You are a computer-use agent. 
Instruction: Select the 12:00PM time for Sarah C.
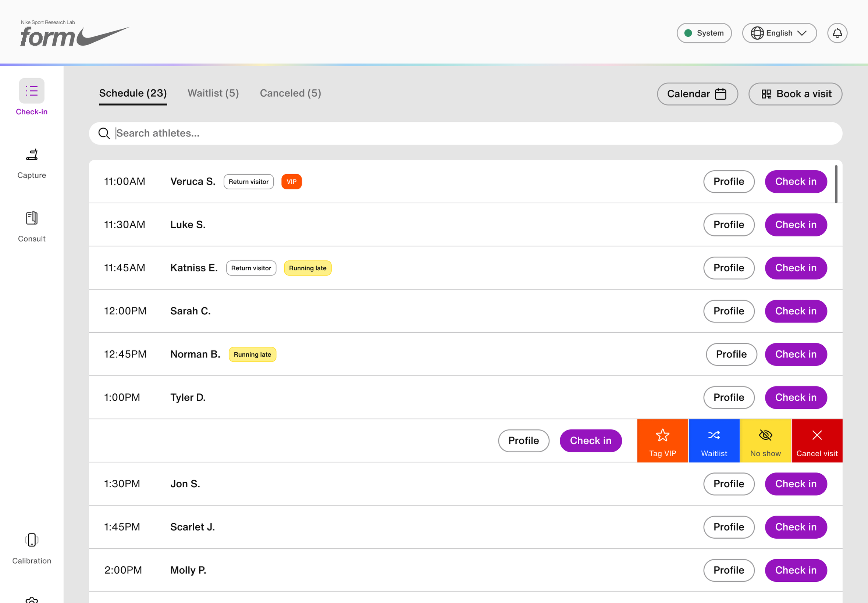point(125,311)
